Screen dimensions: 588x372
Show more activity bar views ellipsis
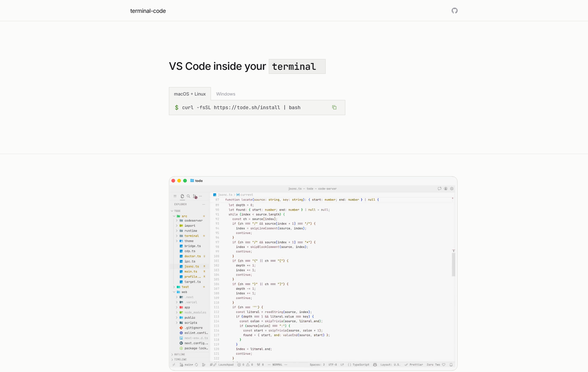click(x=201, y=196)
